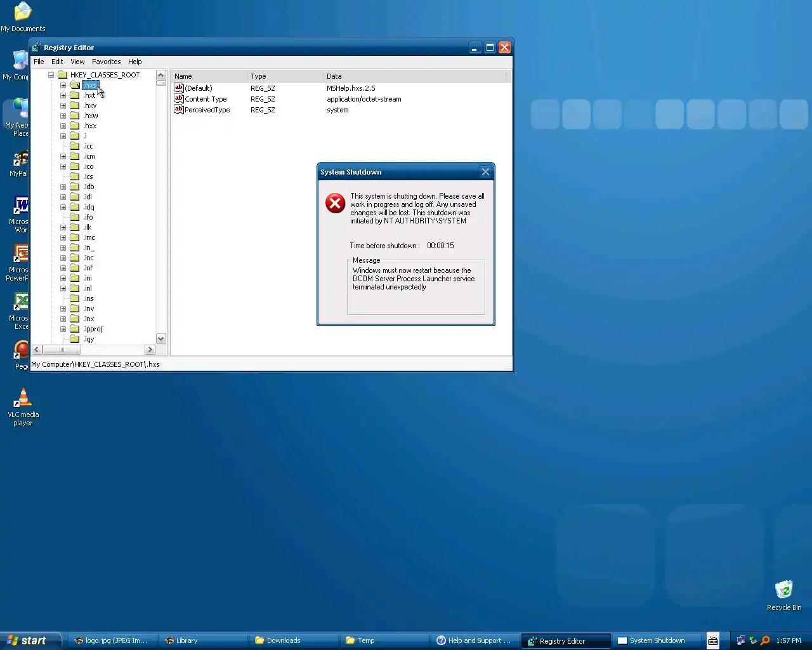This screenshot has height=650, width=812.
Task: Expand the .inf key node
Action: [x=63, y=268]
